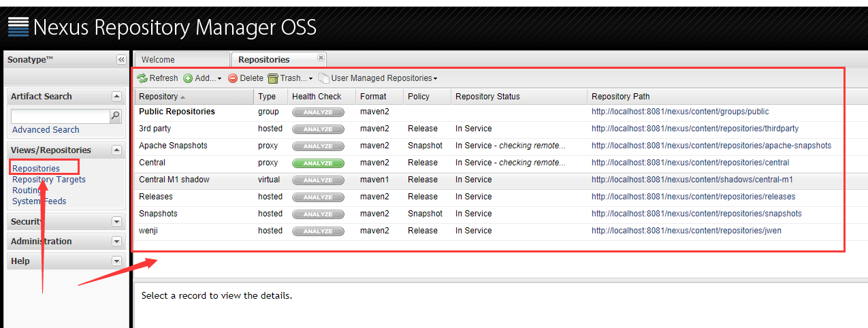Click Analyze for Snapshots repository
The image size is (868, 328).
click(318, 214)
